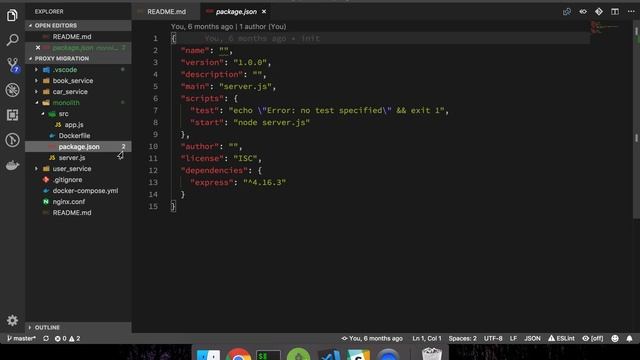Switch to the README.md tab
Viewport: 640px width, 360px height.
coord(167,12)
